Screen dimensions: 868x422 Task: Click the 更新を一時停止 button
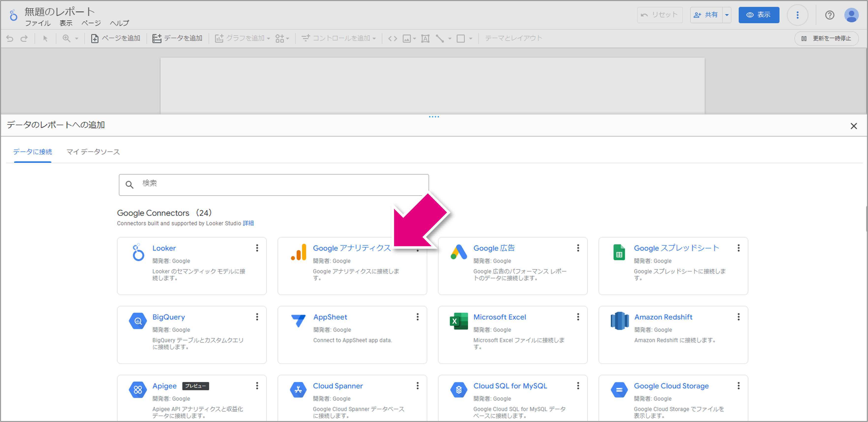click(x=826, y=38)
